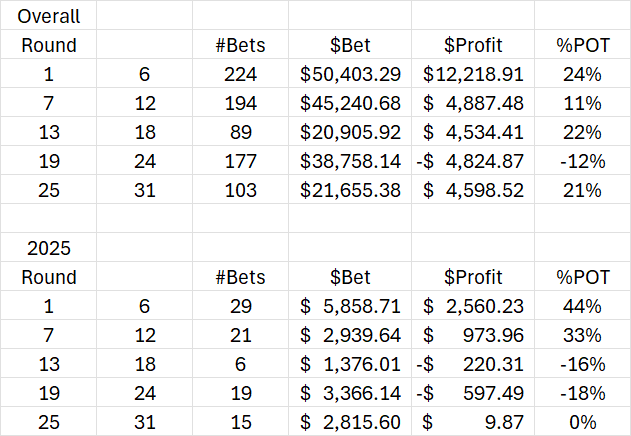Select the cell showing 177 bets
Image resolution: width=631 pixels, height=436 pixels.
[x=239, y=161]
